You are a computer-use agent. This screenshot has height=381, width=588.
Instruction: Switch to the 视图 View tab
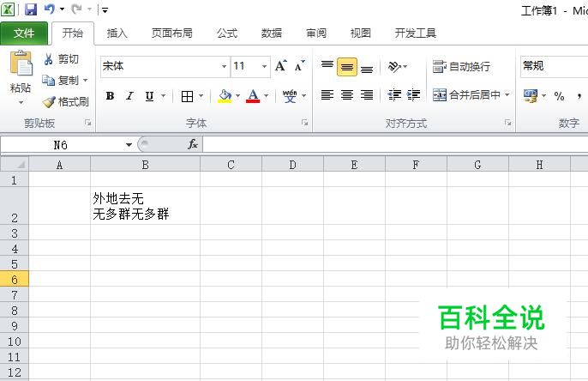pos(360,33)
